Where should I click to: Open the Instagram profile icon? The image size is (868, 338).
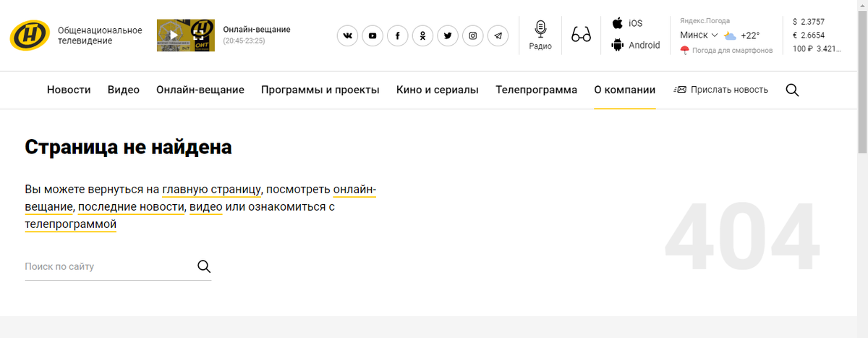point(473,35)
